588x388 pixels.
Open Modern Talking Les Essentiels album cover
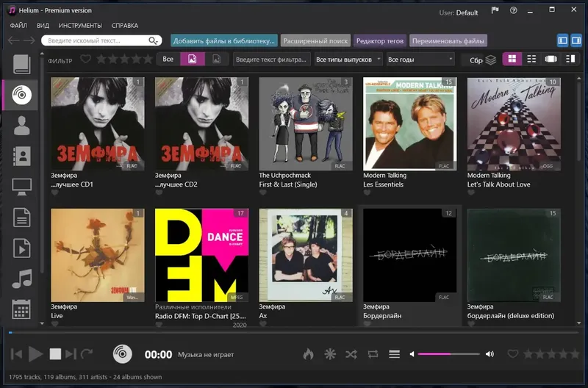(409, 123)
